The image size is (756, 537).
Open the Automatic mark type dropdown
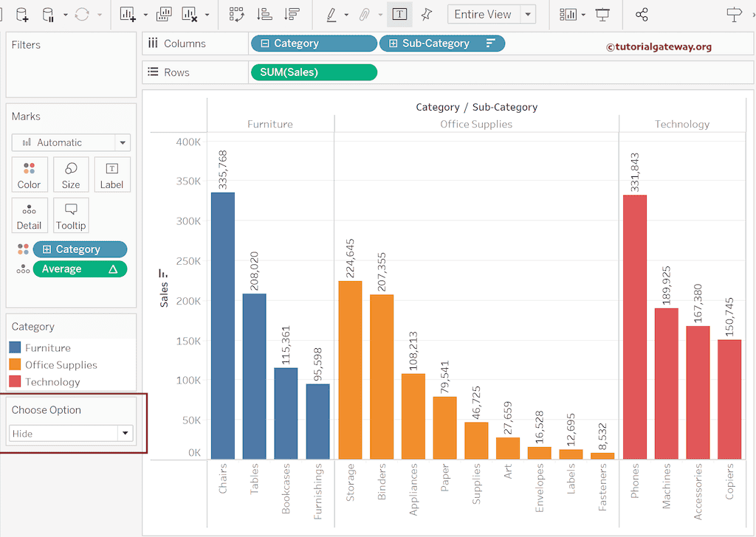click(x=122, y=143)
